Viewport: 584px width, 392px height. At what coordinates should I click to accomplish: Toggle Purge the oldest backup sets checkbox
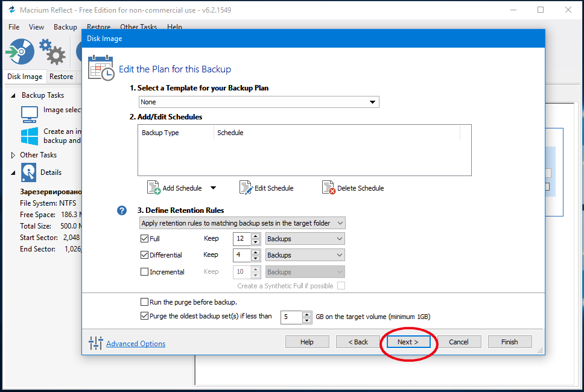145,316
